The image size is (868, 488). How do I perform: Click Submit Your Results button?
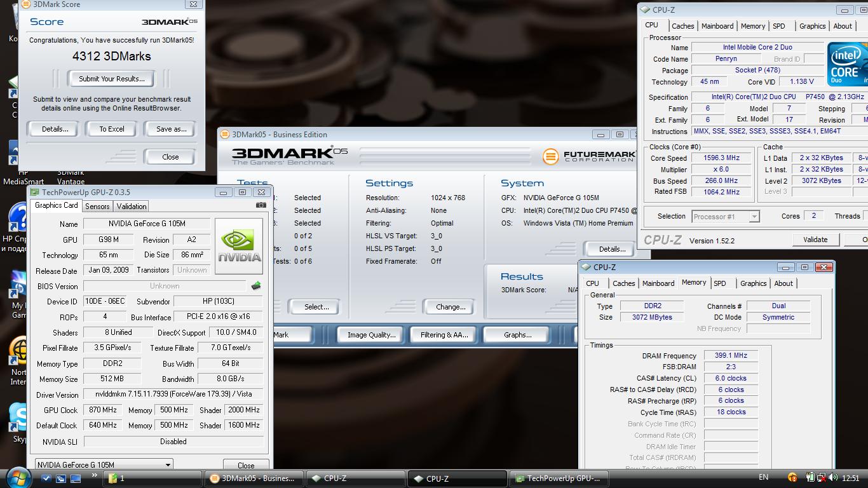pyautogui.click(x=112, y=79)
